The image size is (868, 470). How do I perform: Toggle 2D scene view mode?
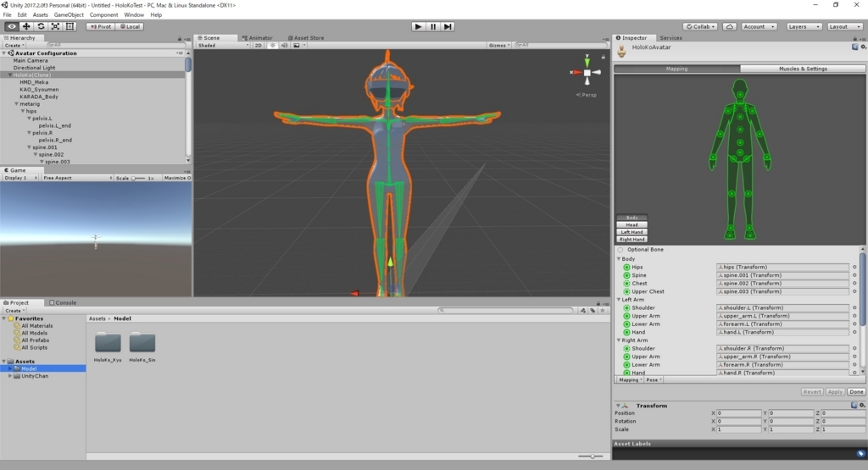(258, 46)
